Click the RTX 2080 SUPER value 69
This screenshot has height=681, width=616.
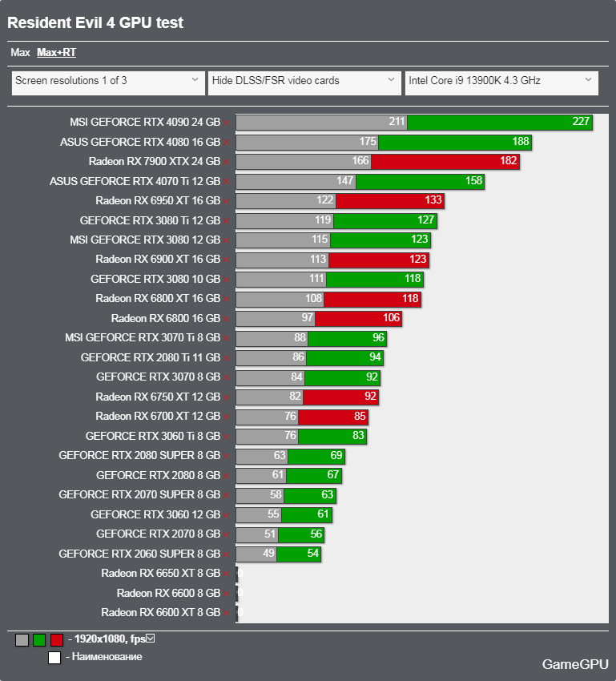click(x=336, y=455)
